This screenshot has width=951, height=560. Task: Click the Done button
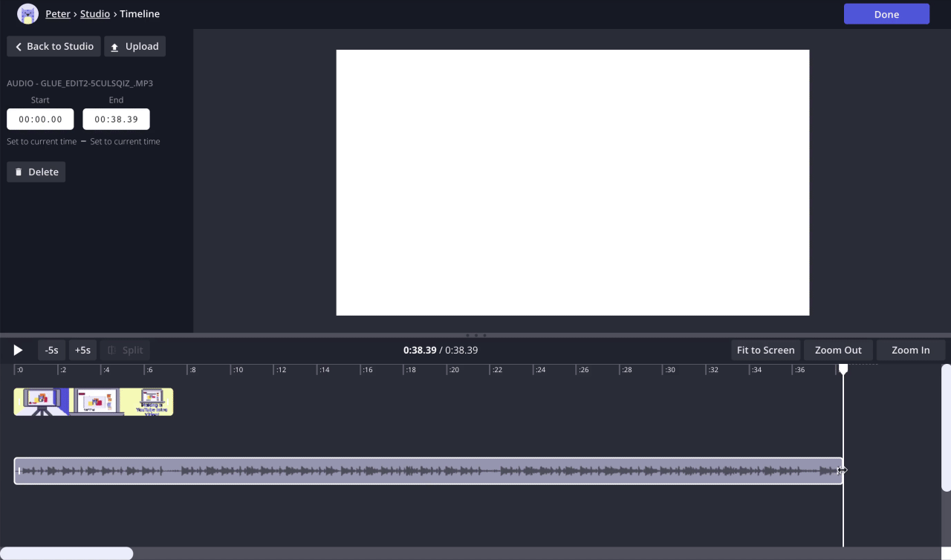click(x=886, y=14)
